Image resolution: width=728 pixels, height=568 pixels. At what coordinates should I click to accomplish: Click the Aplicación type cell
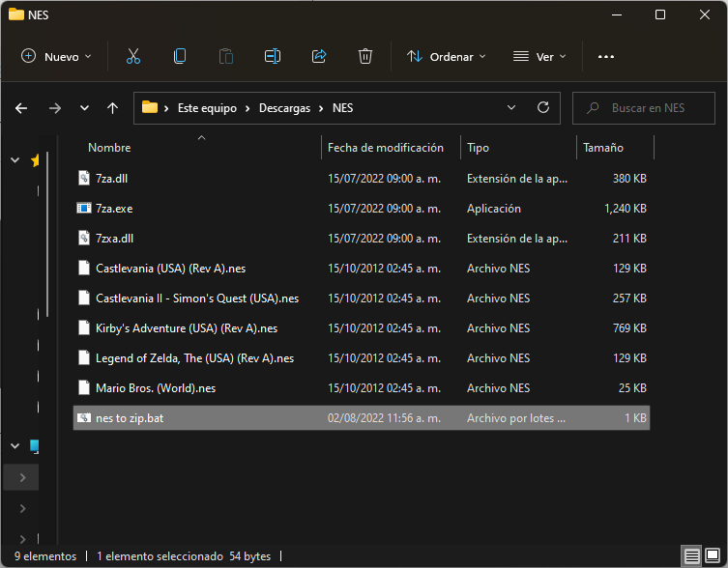coord(493,209)
